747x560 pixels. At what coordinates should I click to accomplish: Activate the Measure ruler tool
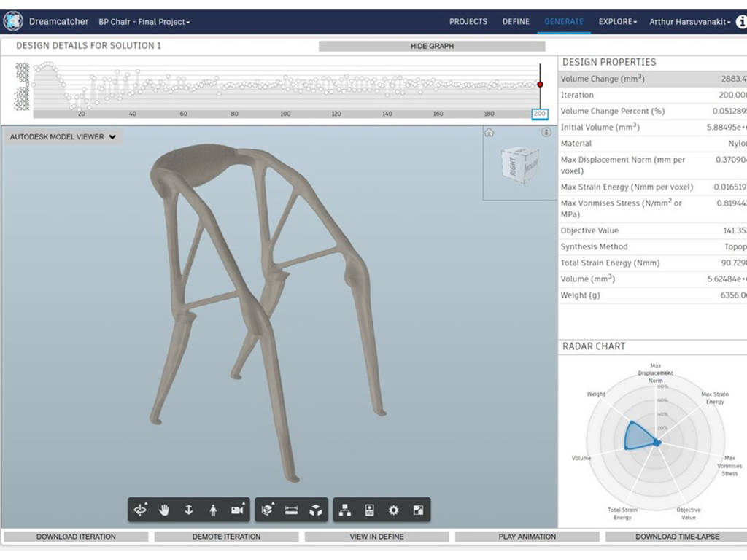tap(292, 510)
